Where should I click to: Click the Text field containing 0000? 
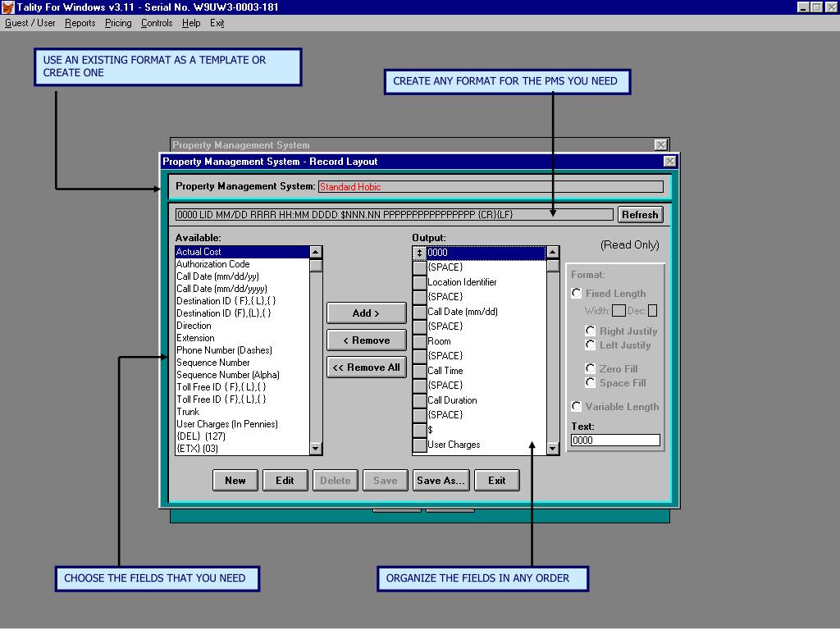click(615, 441)
